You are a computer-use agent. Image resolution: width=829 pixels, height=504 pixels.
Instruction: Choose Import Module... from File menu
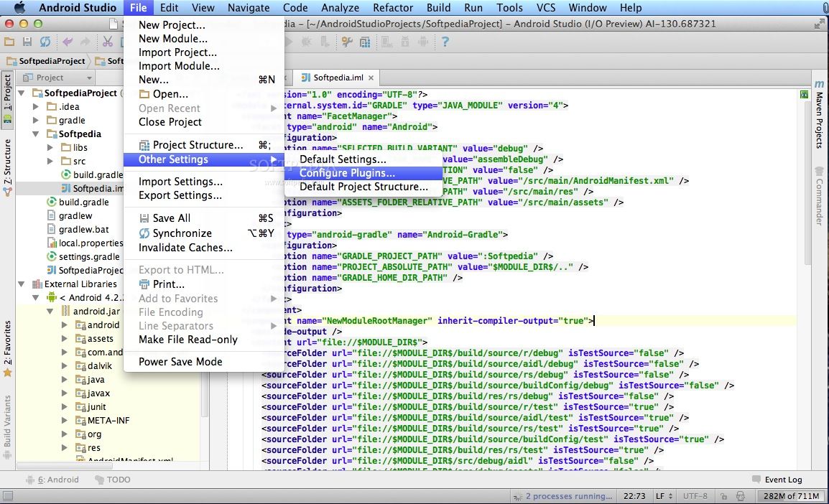[x=203, y=66]
